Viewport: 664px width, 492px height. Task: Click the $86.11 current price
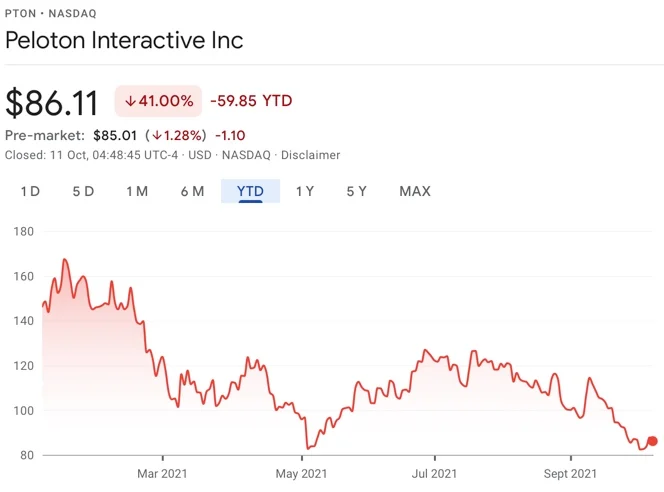pos(52,103)
